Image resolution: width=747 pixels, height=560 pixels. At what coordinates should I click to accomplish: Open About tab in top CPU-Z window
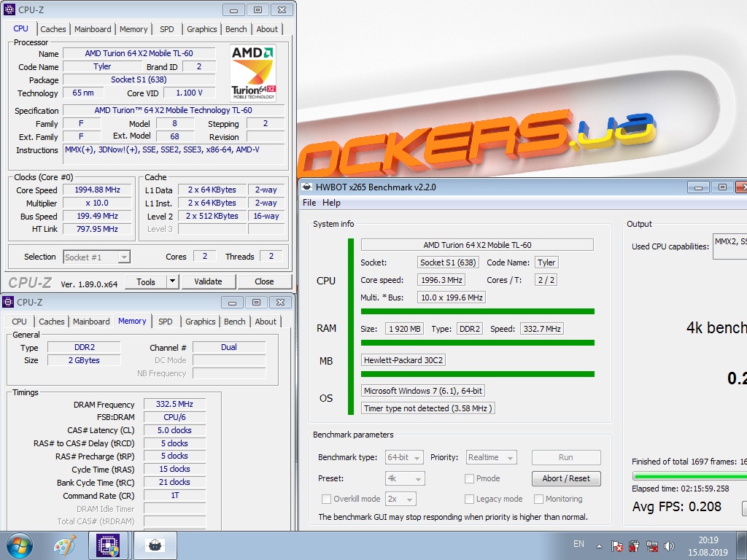[267, 29]
